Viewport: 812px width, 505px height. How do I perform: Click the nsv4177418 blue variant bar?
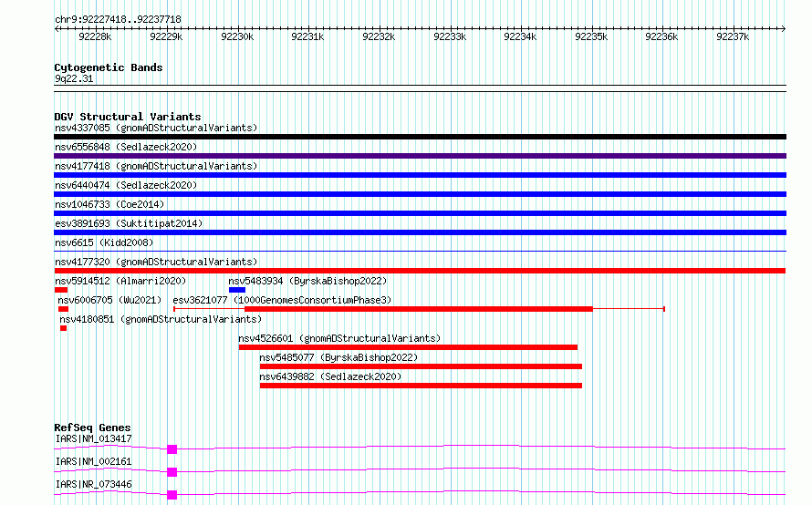pyautogui.click(x=420, y=175)
